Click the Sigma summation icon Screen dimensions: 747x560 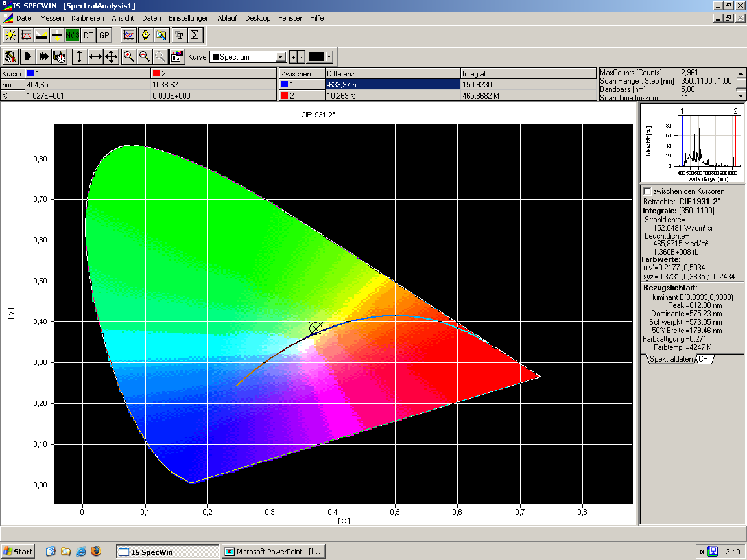(195, 35)
